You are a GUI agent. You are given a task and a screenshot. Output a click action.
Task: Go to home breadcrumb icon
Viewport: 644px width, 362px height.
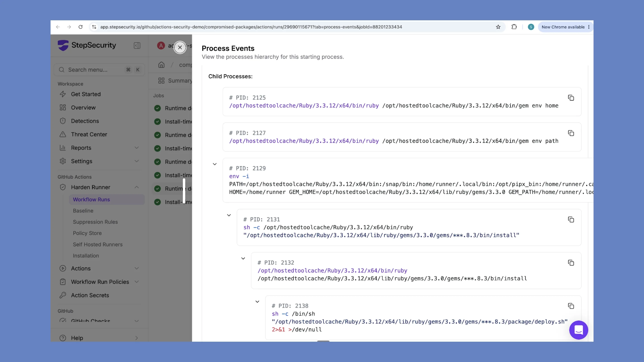pos(161,65)
